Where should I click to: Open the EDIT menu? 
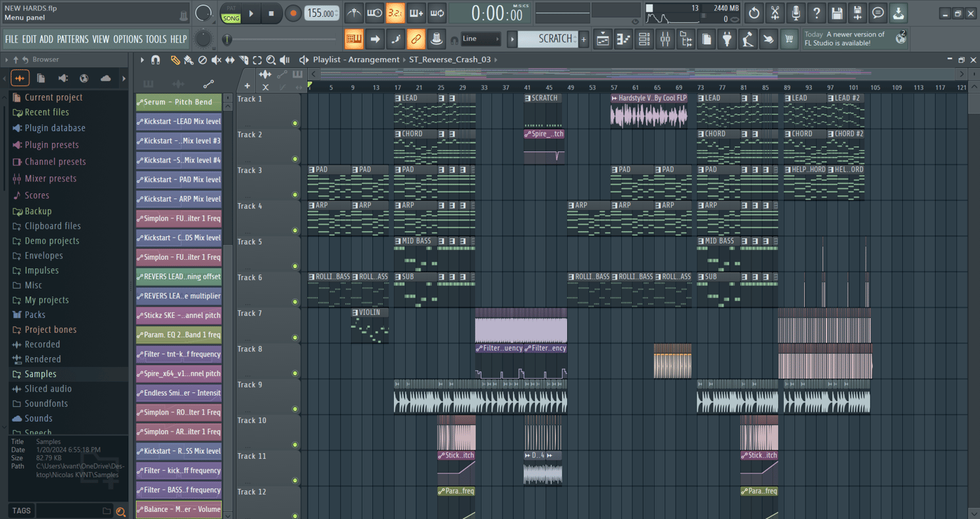(29, 39)
